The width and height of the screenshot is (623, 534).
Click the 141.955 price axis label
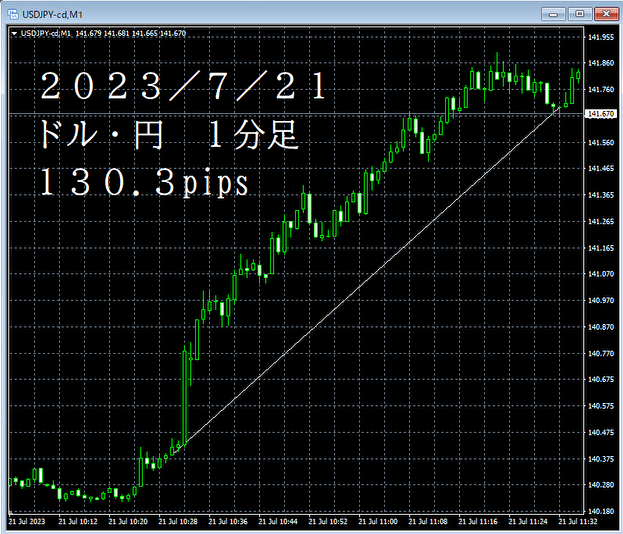pos(601,37)
